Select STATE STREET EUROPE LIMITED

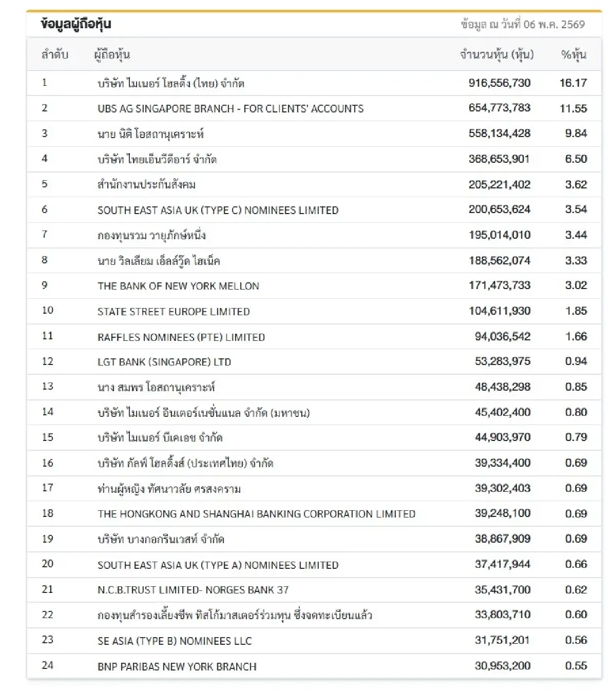174,312
